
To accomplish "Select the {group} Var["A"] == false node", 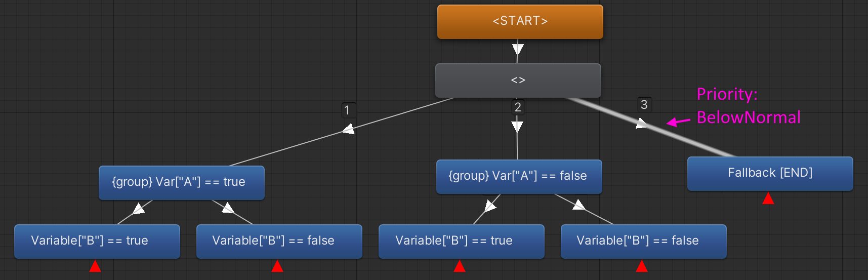I will (x=519, y=177).
